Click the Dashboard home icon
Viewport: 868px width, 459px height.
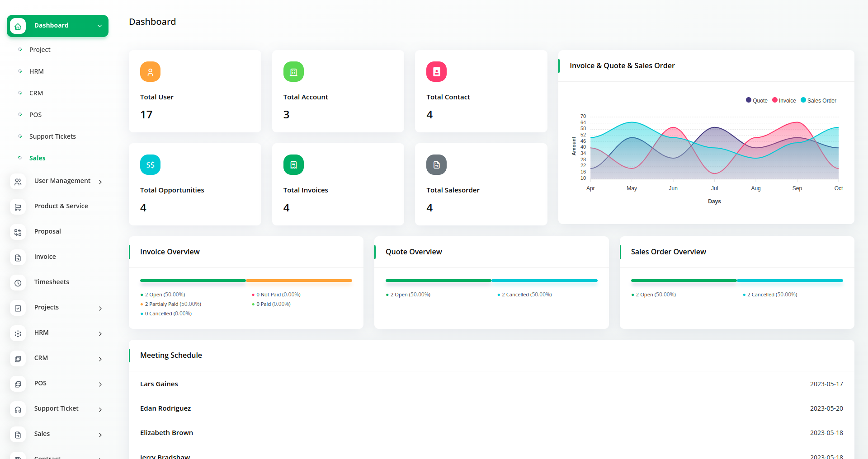click(18, 26)
